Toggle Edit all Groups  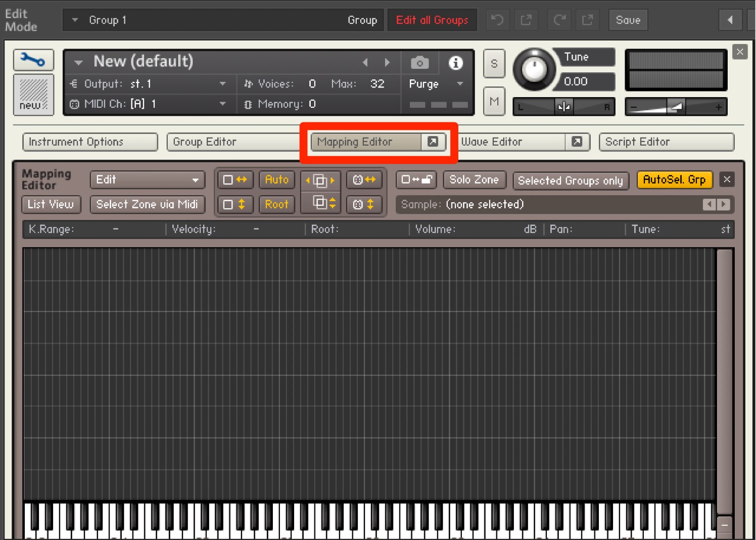[x=432, y=20]
